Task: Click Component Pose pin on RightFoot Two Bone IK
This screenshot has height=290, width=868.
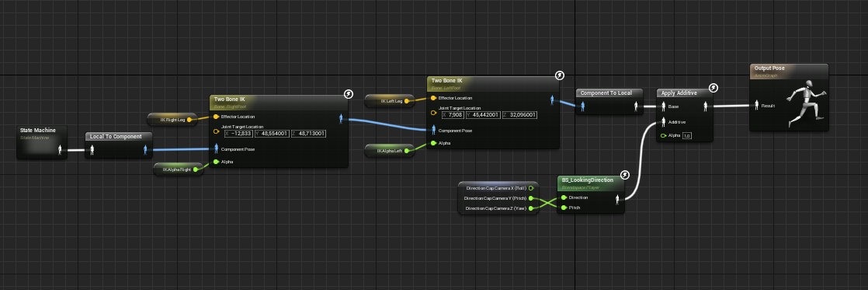Action: point(217,148)
